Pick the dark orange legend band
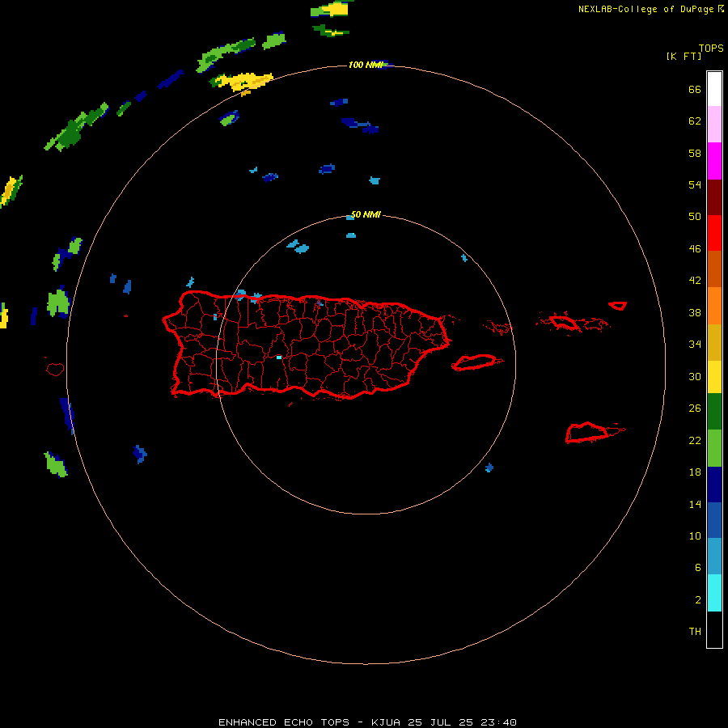The width and height of the screenshot is (728, 728). coord(714,269)
